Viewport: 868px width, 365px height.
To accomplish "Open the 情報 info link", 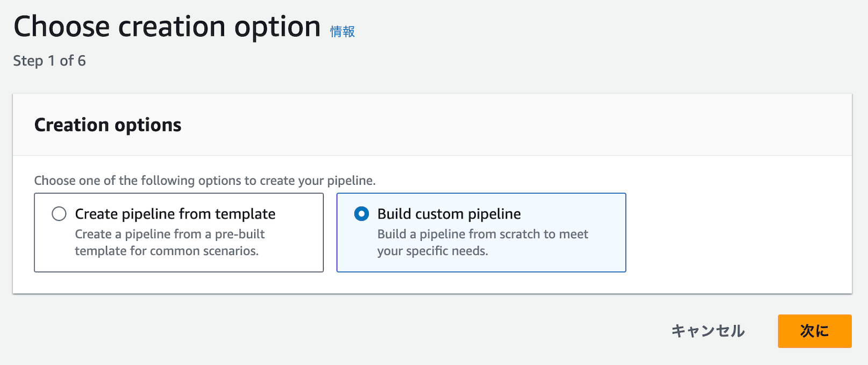I will (343, 32).
